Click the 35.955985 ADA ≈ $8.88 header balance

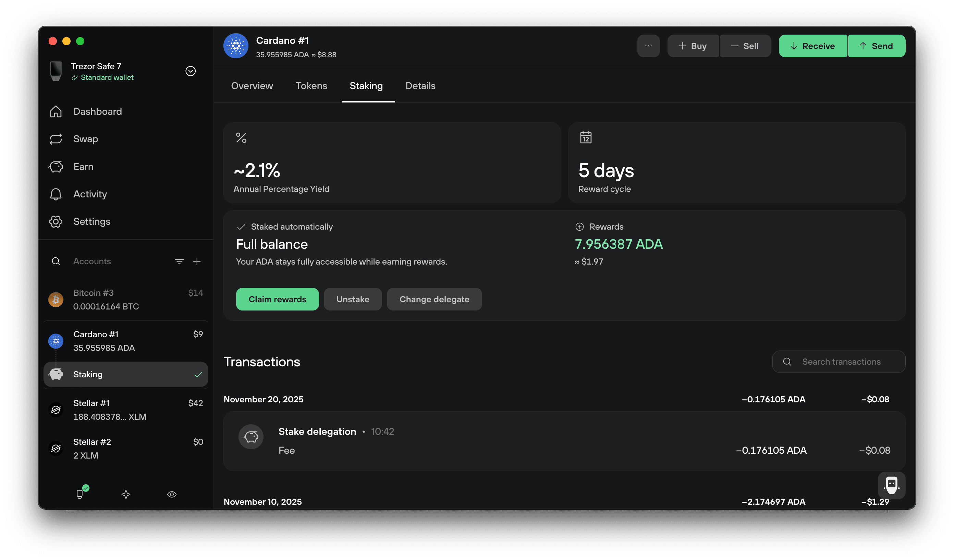[x=296, y=54]
